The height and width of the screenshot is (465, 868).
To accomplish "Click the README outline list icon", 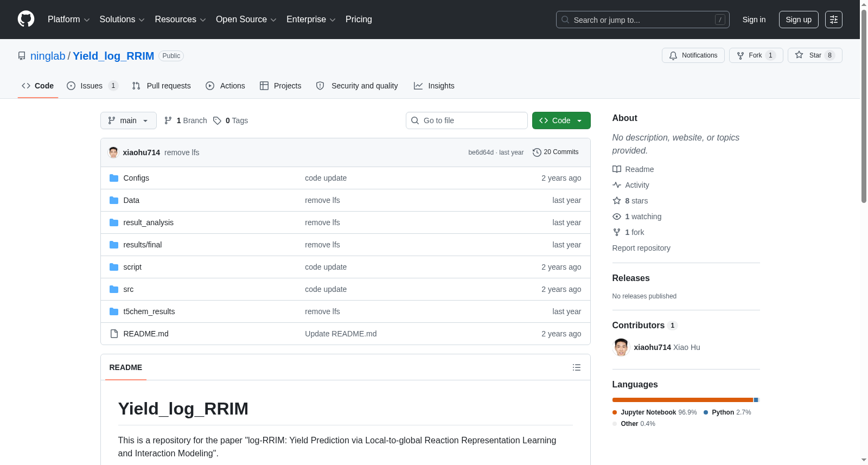I will (x=577, y=367).
